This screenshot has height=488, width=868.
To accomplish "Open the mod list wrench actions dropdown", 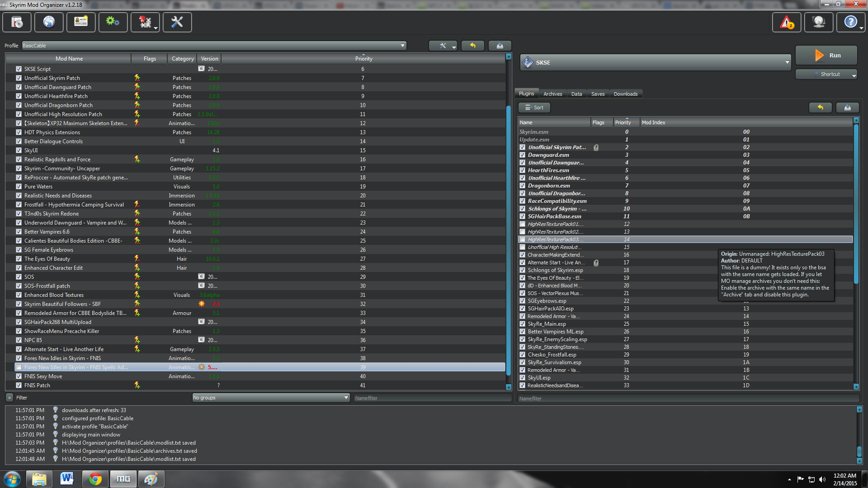I will pos(443,46).
